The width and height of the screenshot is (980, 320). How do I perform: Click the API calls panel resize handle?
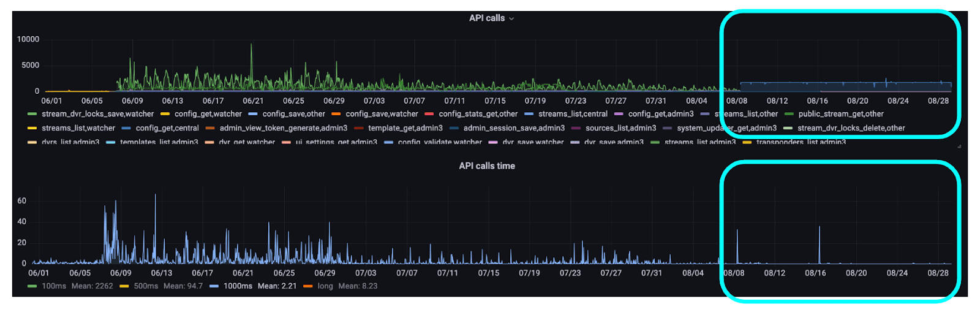(x=959, y=146)
